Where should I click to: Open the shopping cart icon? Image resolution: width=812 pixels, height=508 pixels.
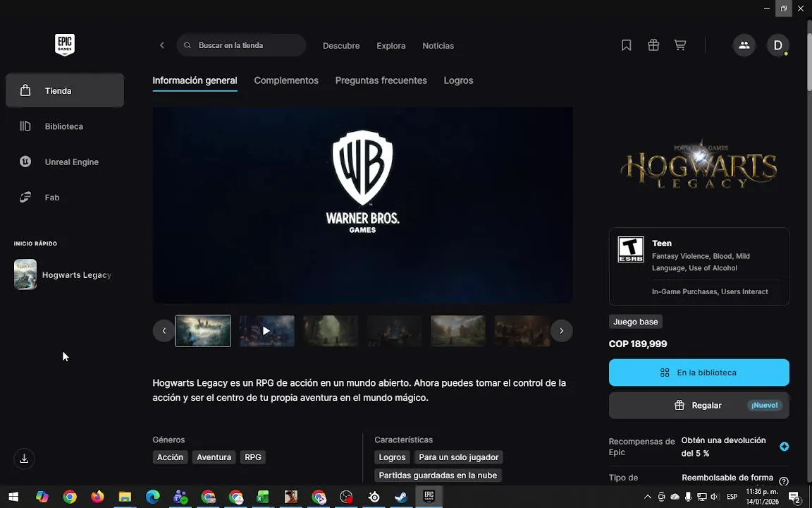point(680,46)
